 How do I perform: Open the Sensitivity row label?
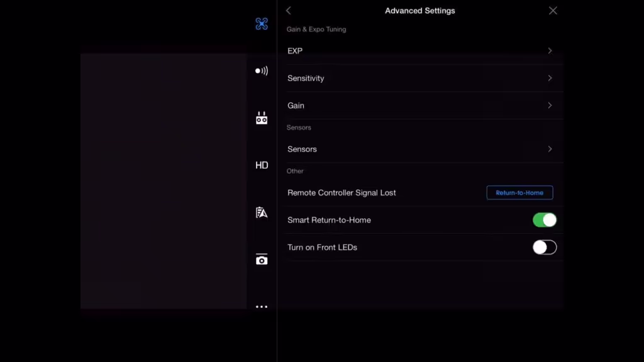[x=306, y=78]
